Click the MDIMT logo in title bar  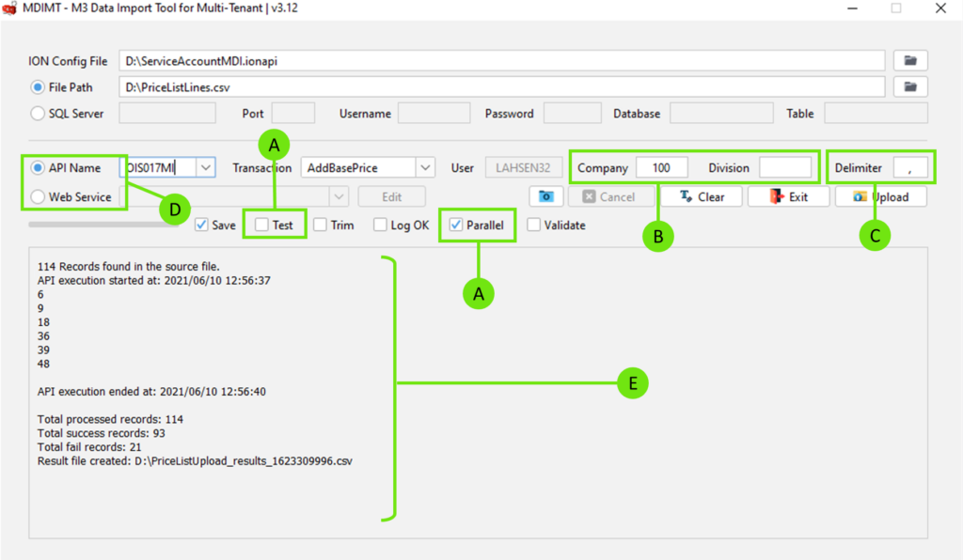[x=10, y=8]
